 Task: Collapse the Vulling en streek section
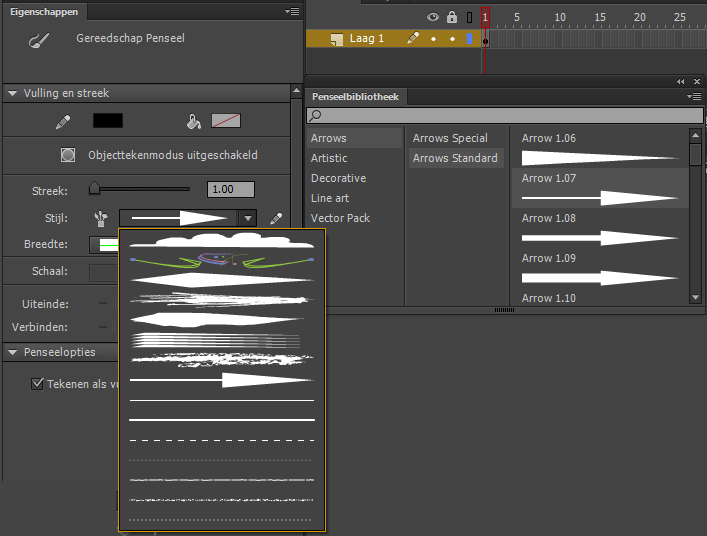[13, 93]
